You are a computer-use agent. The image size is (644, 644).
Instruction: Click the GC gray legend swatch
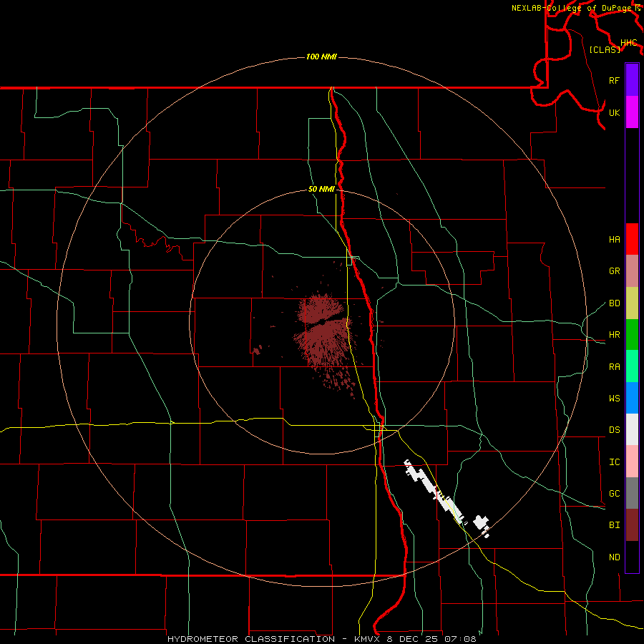tap(632, 493)
